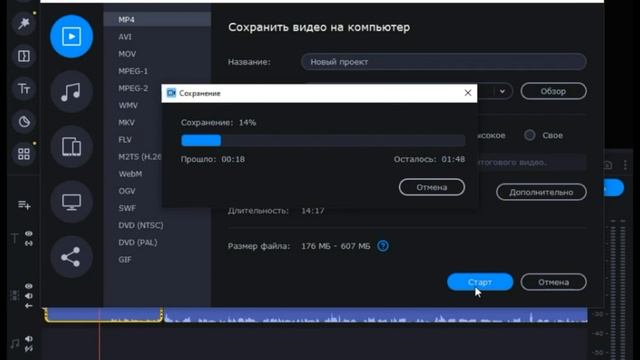This screenshot has width=640, height=360.
Task: Click the Дополнительно button
Action: click(541, 192)
